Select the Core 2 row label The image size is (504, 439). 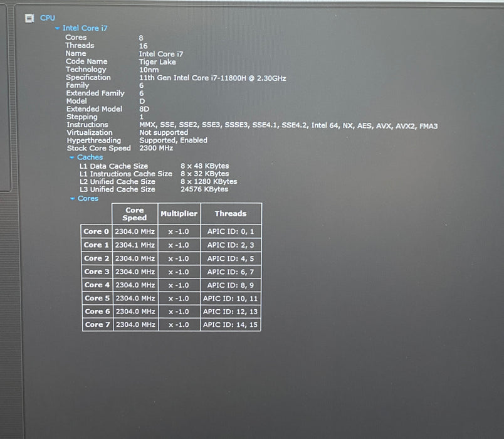97,258
